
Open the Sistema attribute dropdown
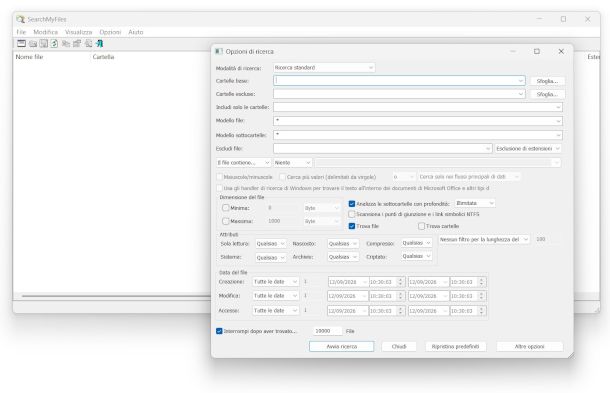tap(271, 258)
